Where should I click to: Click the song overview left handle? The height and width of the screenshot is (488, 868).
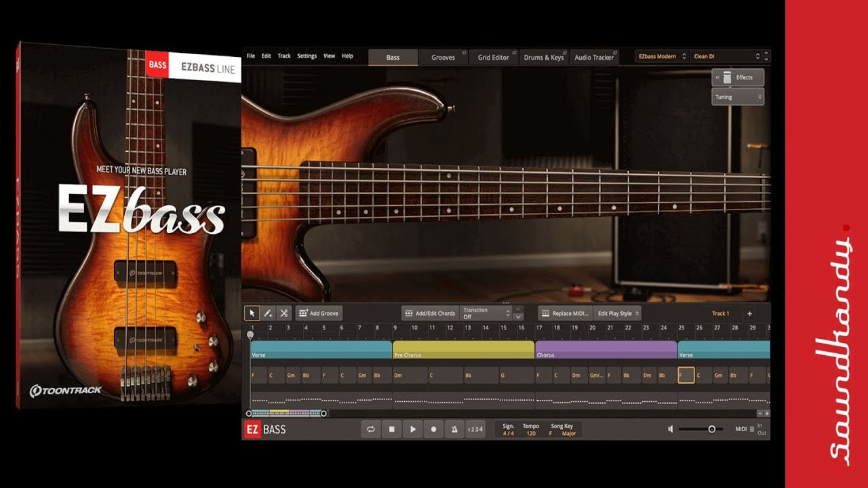coord(249,413)
